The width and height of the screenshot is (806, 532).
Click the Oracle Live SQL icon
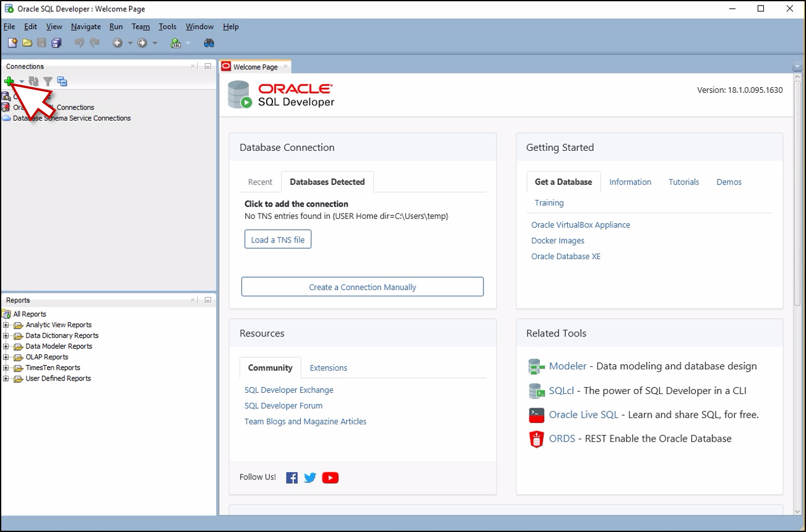coord(536,414)
